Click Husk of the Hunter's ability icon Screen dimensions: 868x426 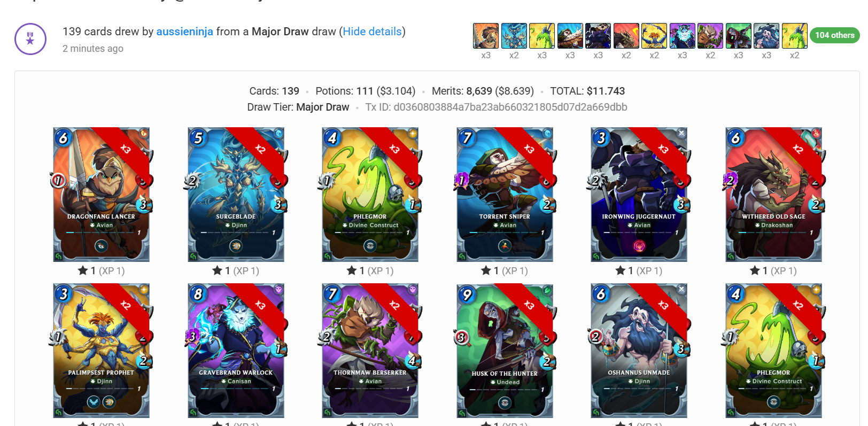505,403
